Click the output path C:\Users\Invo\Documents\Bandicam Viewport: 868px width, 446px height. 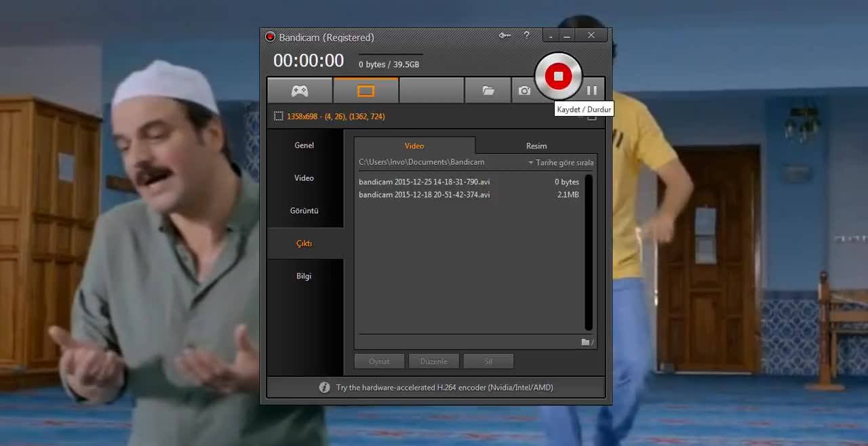pyautogui.click(x=422, y=162)
